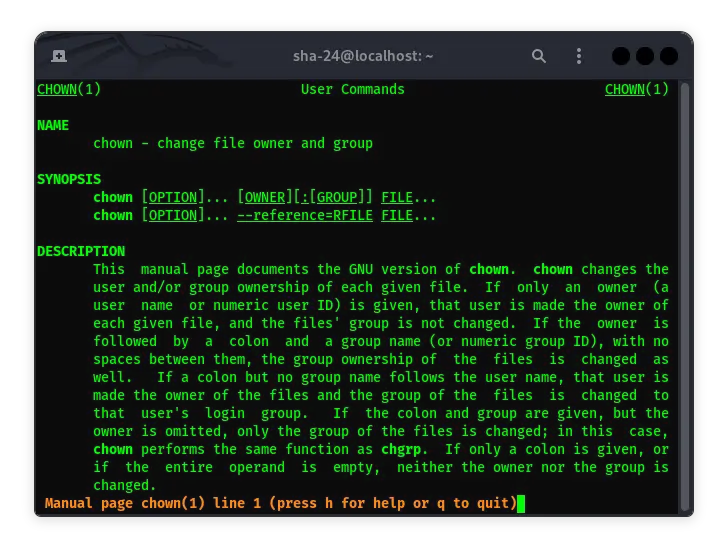728x554 pixels.
Task: Click the Manual page status line
Action: [x=280, y=503]
